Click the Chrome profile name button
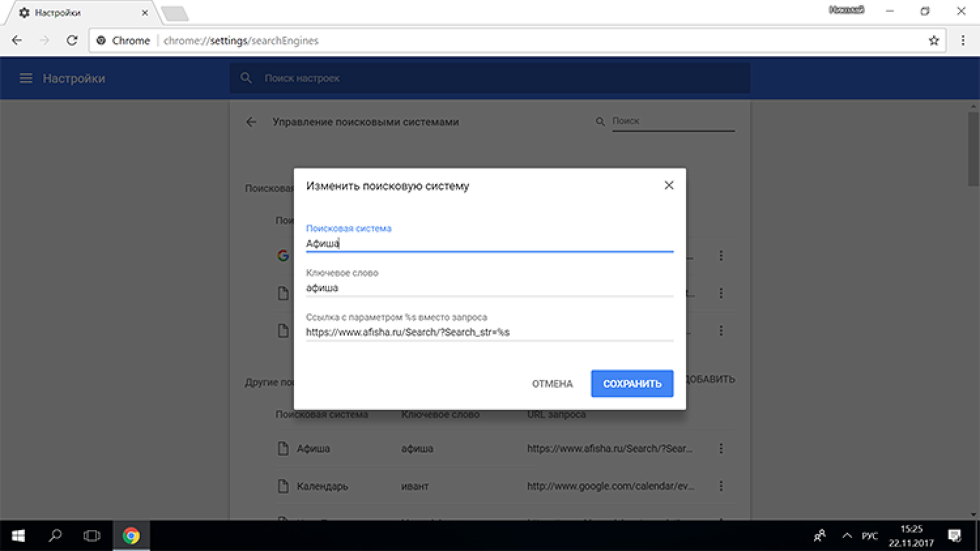The width and height of the screenshot is (980, 551). (847, 10)
